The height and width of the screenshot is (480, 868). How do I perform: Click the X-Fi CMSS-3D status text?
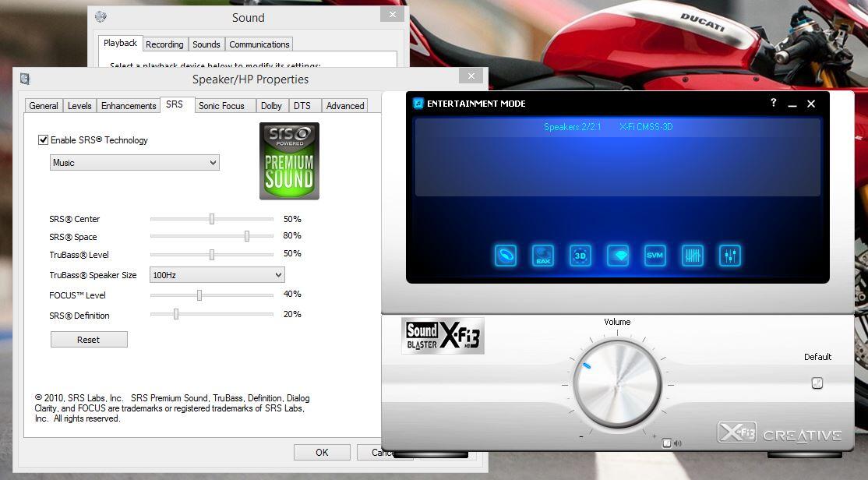pos(646,127)
